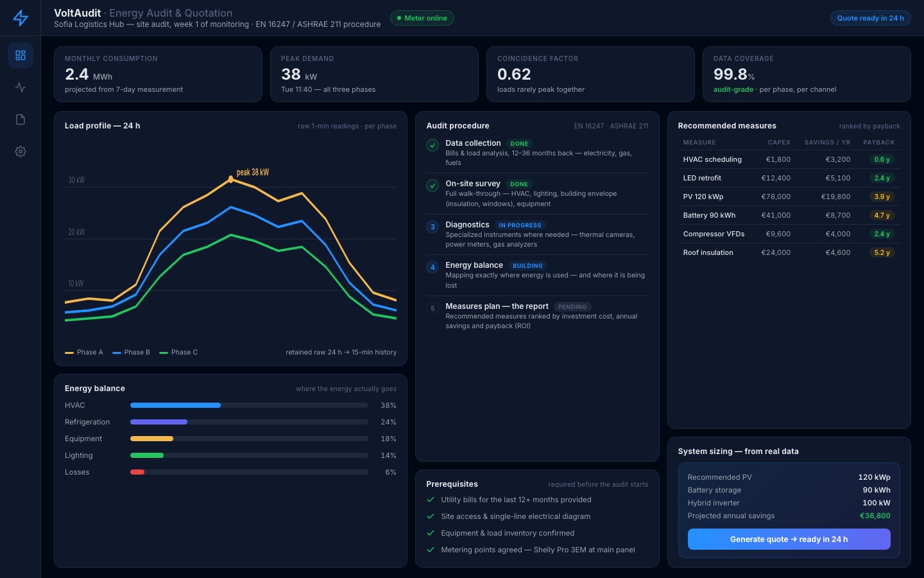Click the Equipment 18% progress bar
The height and width of the screenshot is (578, 924).
(249, 439)
